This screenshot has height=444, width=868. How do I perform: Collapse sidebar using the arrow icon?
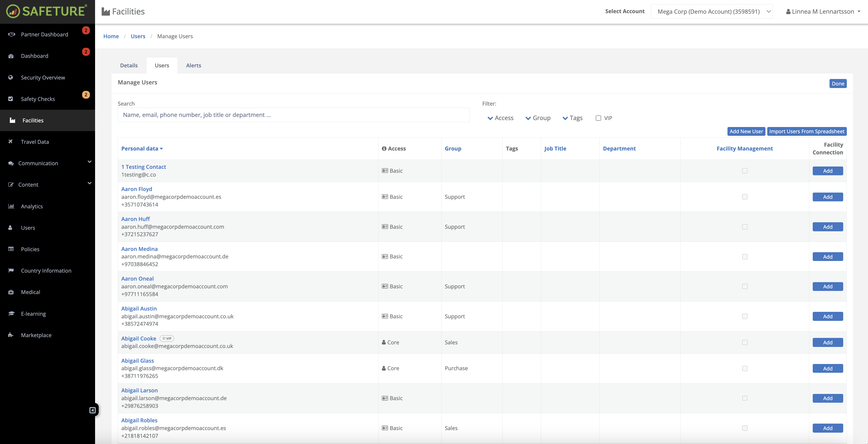[x=92, y=410]
